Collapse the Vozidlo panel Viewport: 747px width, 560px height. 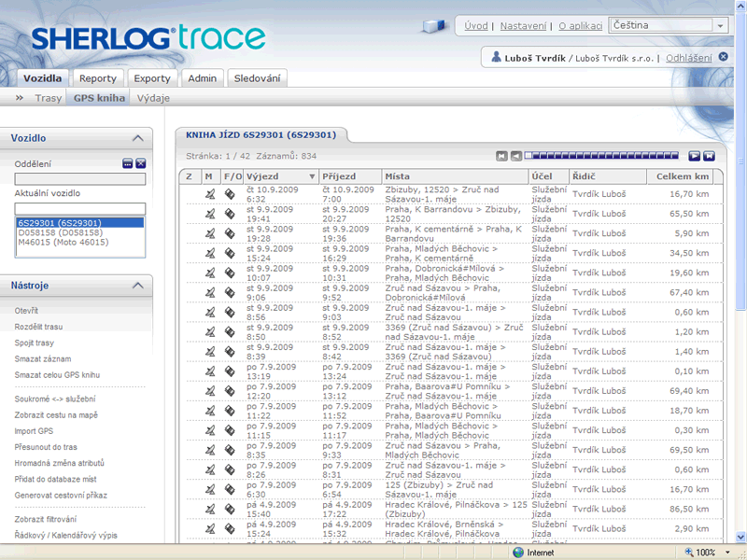pyautogui.click(x=137, y=138)
